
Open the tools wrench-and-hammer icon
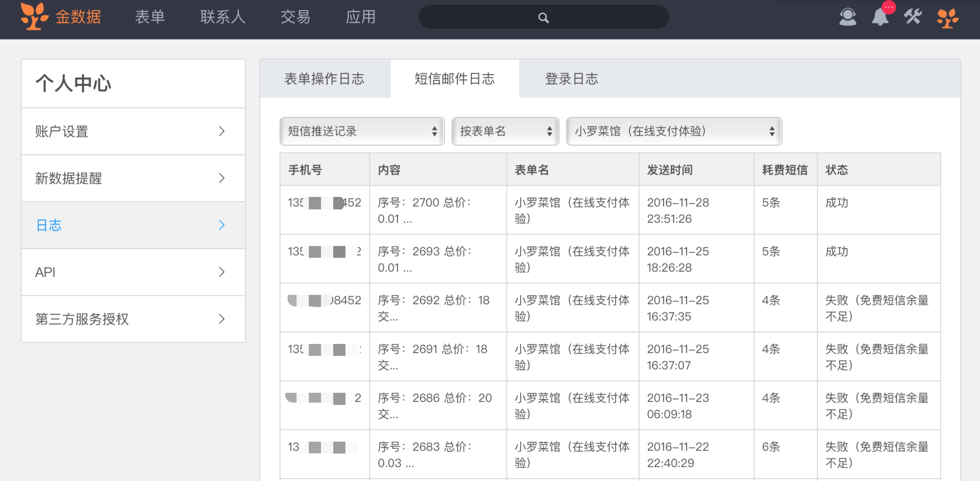coord(913,17)
